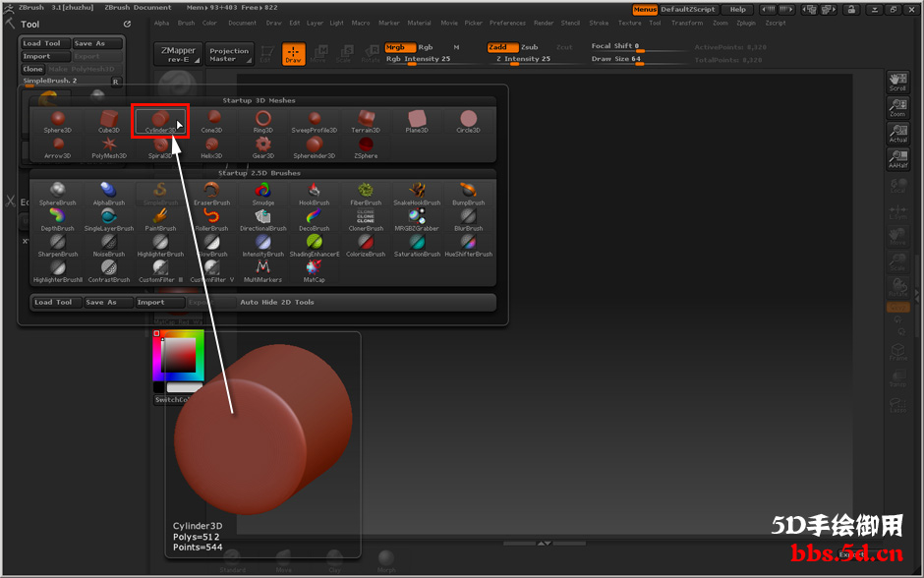924x578 pixels.
Task: Select the AlphaBrush
Action: (109, 194)
